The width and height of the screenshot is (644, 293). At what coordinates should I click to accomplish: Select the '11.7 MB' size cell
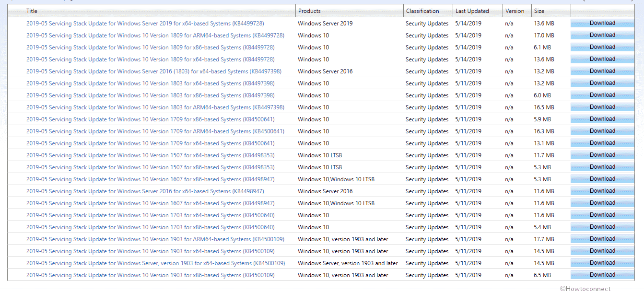pos(544,155)
